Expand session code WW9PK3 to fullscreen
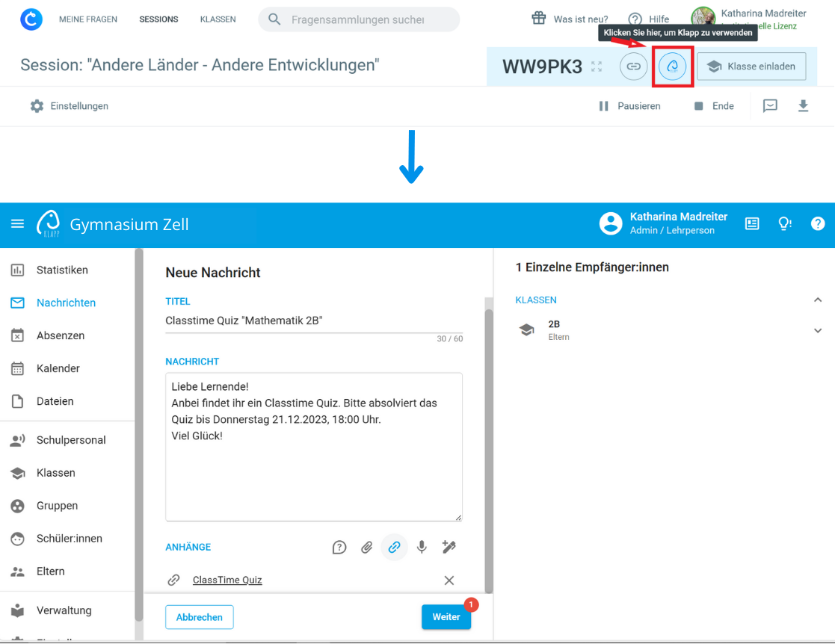The width and height of the screenshot is (835, 644). click(597, 66)
